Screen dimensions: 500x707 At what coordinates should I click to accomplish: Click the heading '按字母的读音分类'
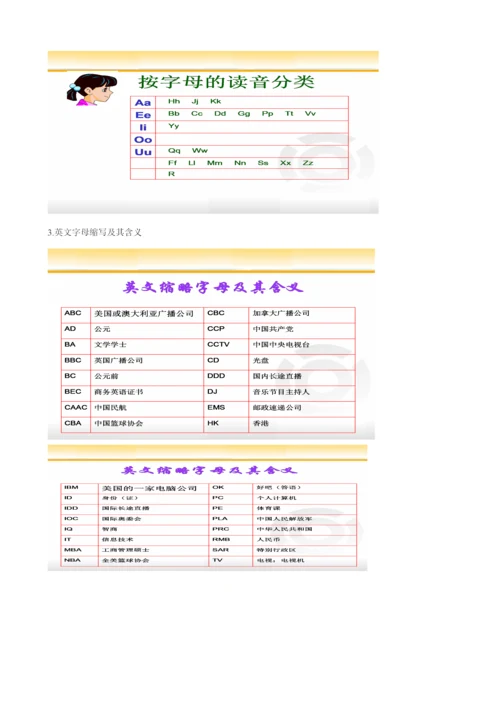[x=226, y=82]
